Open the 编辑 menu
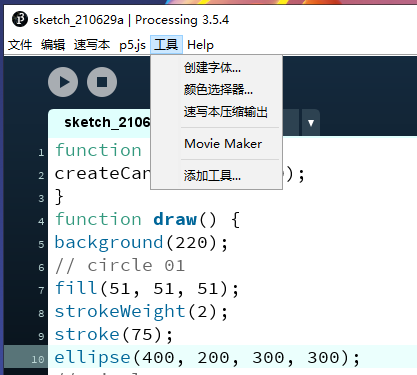The height and width of the screenshot is (375, 417). click(53, 45)
